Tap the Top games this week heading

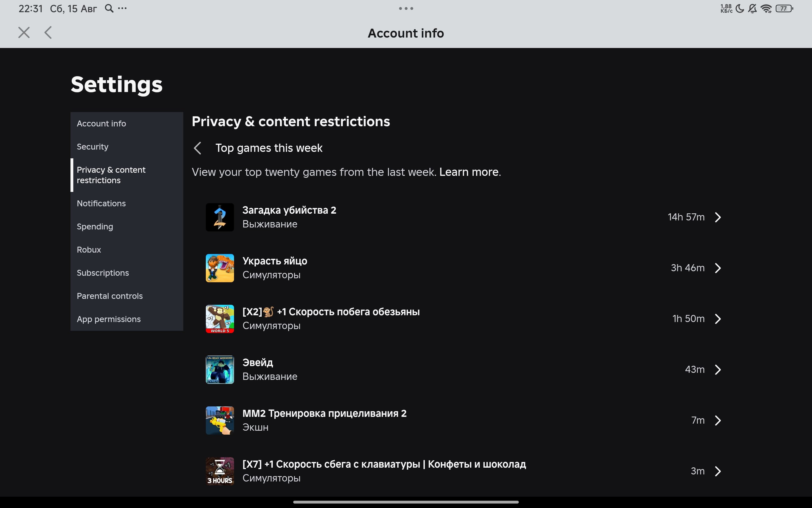pos(269,148)
